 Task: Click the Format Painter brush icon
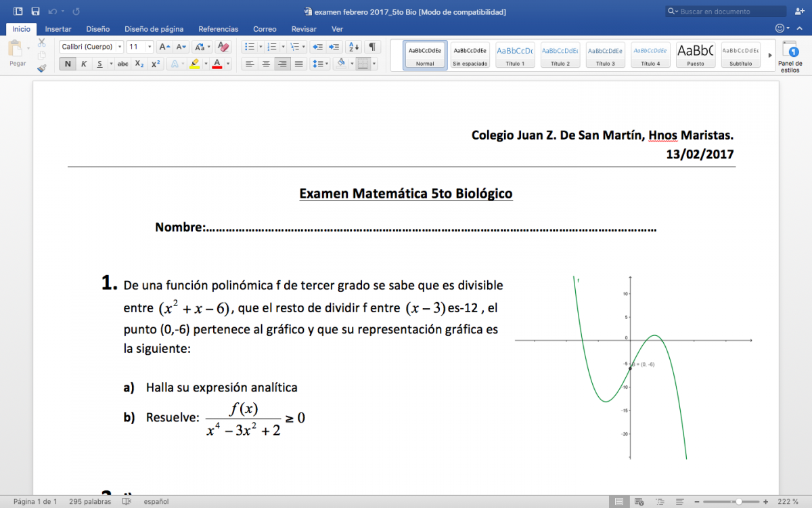[42, 68]
